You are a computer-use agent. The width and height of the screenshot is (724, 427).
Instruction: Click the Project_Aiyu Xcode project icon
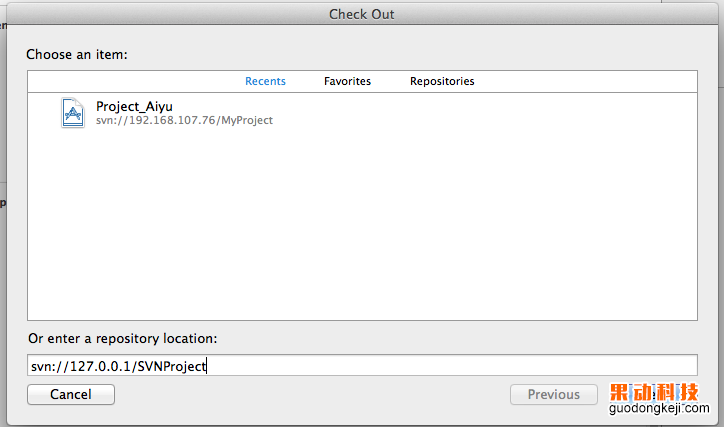point(73,112)
